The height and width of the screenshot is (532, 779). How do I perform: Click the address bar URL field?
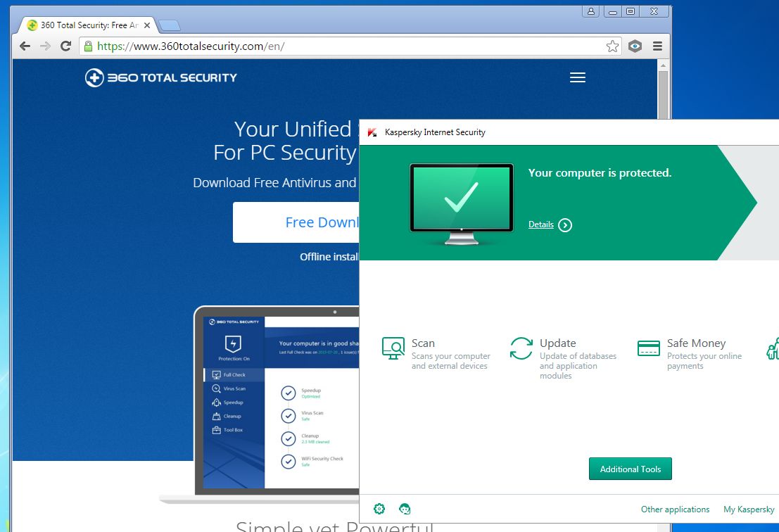pos(350,46)
